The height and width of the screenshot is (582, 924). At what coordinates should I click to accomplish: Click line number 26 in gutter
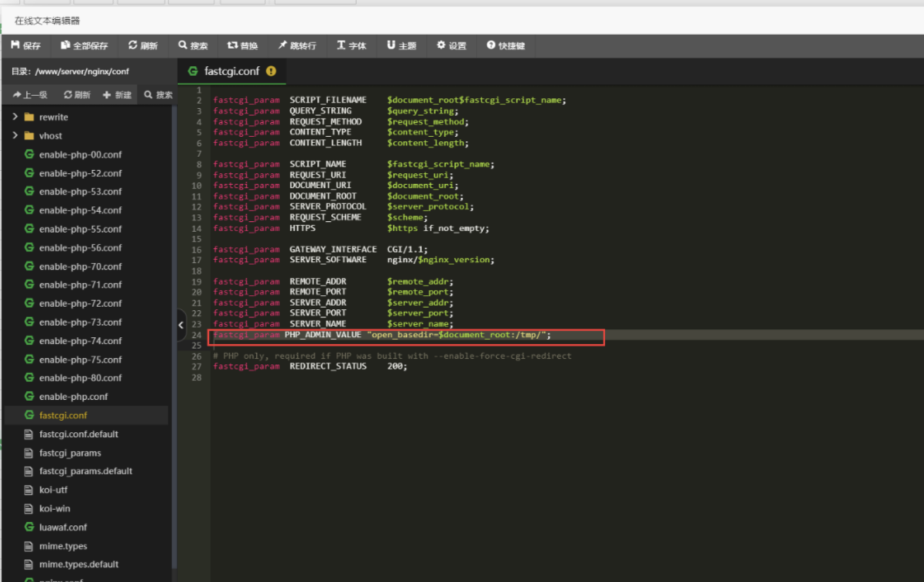[x=197, y=356]
